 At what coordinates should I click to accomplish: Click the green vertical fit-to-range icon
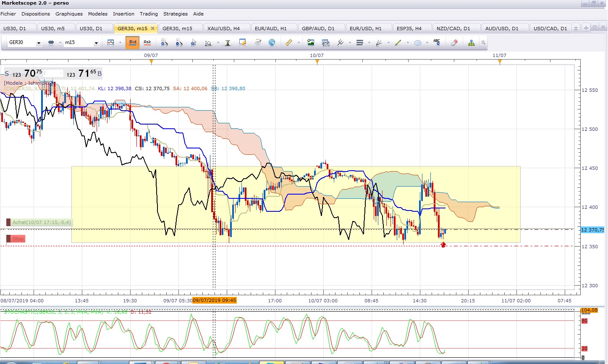point(228,42)
